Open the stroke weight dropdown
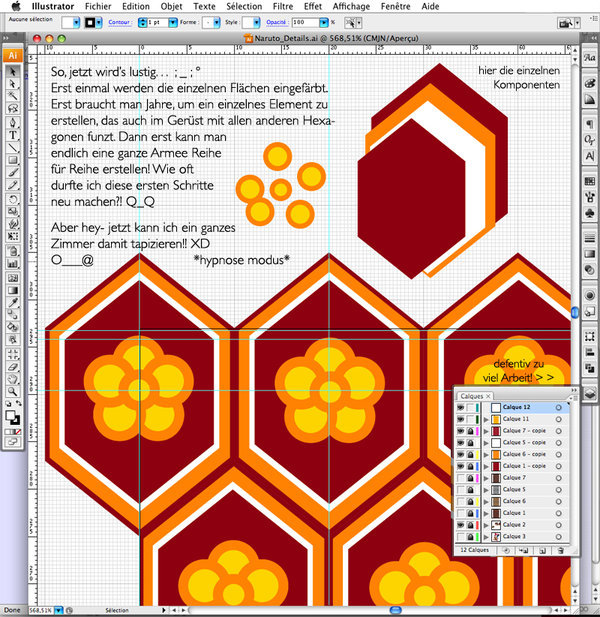Image resolution: width=600 pixels, height=617 pixels. [x=173, y=22]
